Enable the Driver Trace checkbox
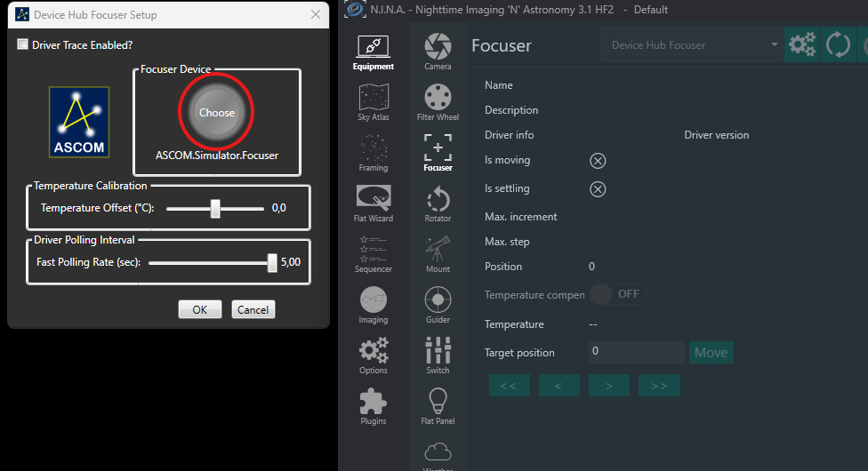 tap(23, 44)
